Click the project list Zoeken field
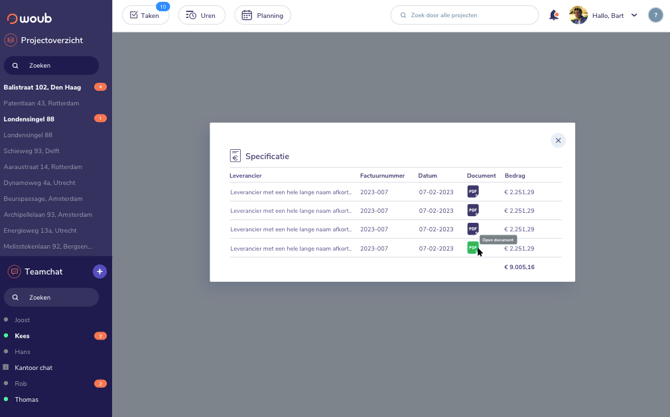This screenshot has width=670, height=417. click(51, 65)
